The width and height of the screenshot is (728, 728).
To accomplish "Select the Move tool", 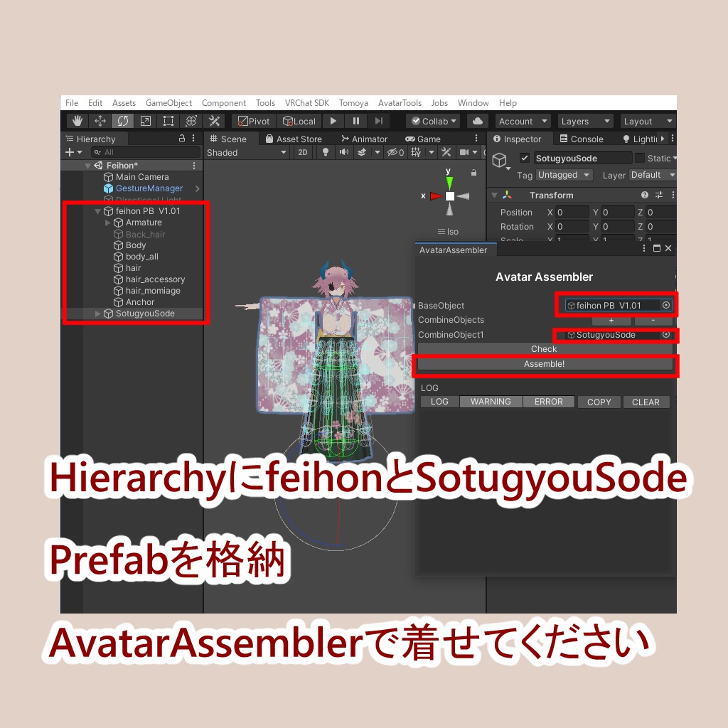I will click(x=100, y=121).
